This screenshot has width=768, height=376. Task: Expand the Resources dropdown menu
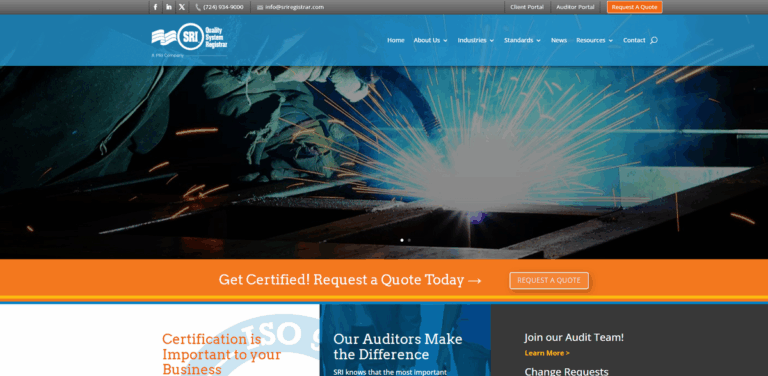click(x=594, y=40)
